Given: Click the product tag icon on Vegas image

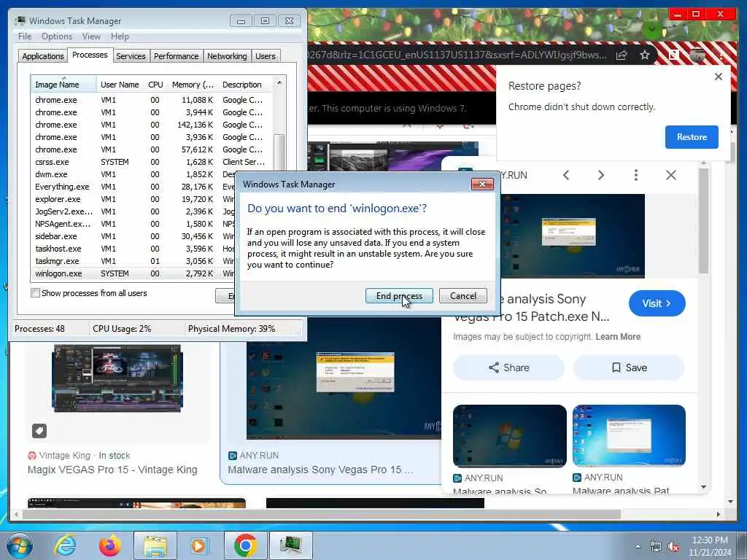Looking at the screenshot, I should 39,431.
